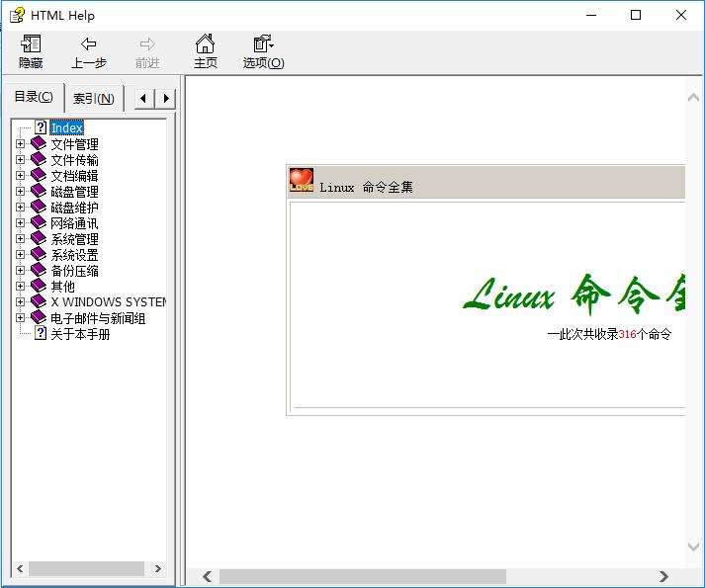The width and height of the screenshot is (705, 588).
Task: Switch to the 目录(C) contents tab
Action: click(x=34, y=97)
